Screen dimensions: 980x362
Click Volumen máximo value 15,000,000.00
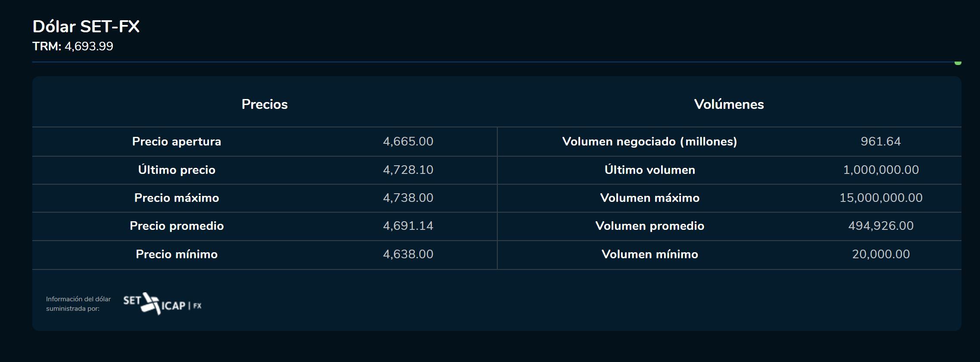tap(880, 198)
